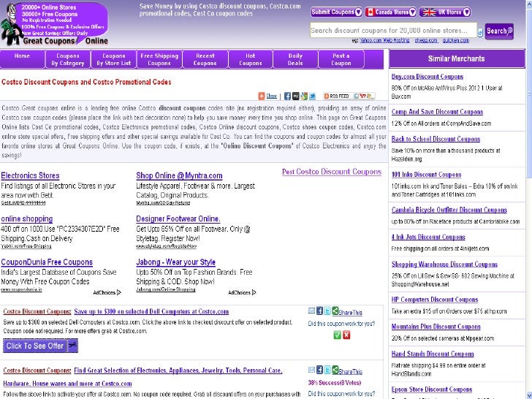Open Daily Deals menu
532x399 pixels.
click(x=295, y=59)
